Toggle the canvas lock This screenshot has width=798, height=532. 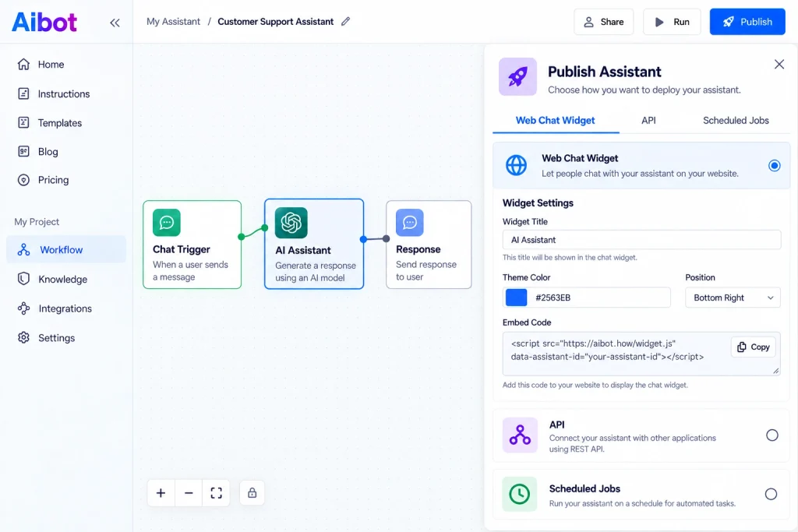pyautogui.click(x=252, y=493)
